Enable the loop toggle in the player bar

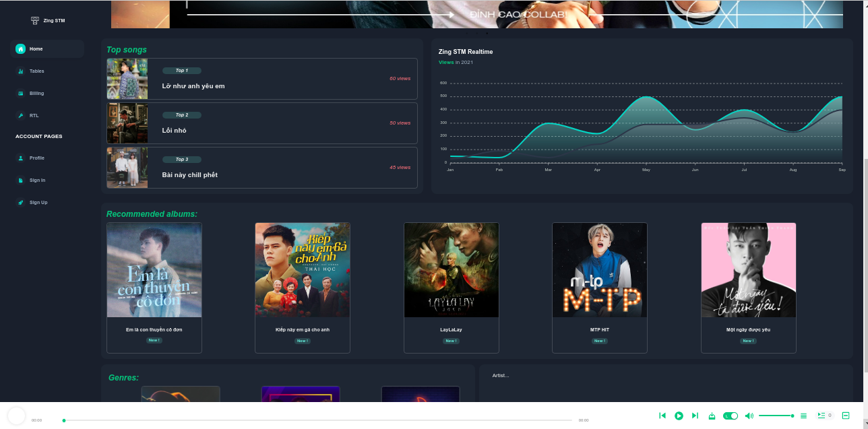(x=729, y=416)
